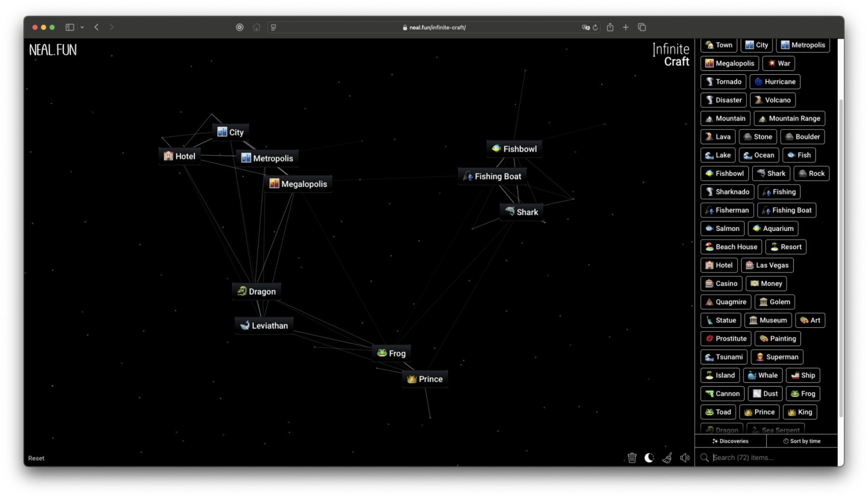Click the trash can delete icon
Viewport: 868px width, 498px height.
632,458
